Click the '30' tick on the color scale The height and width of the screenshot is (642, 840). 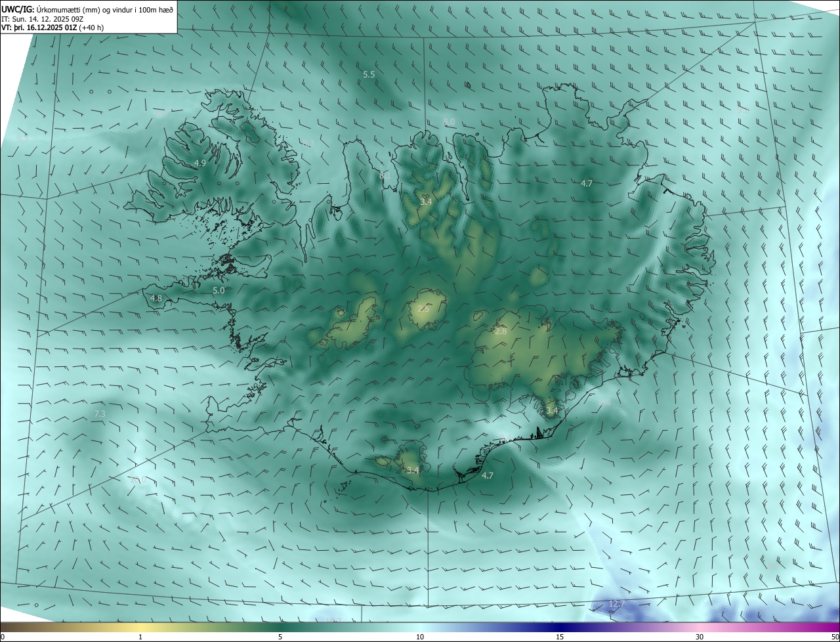[700, 637]
